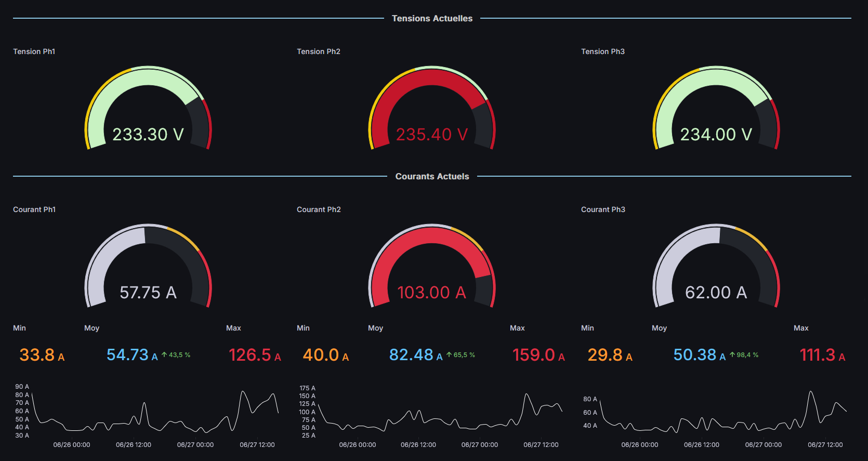The width and height of the screenshot is (868, 461).
Task: Click the Tension Ph3 panel title
Action: (x=602, y=51)
